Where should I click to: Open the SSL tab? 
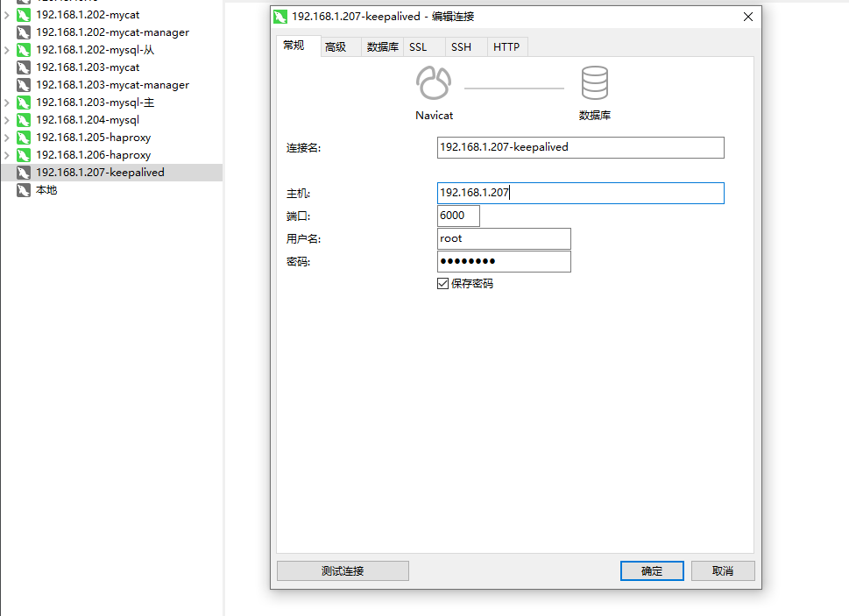424,47
